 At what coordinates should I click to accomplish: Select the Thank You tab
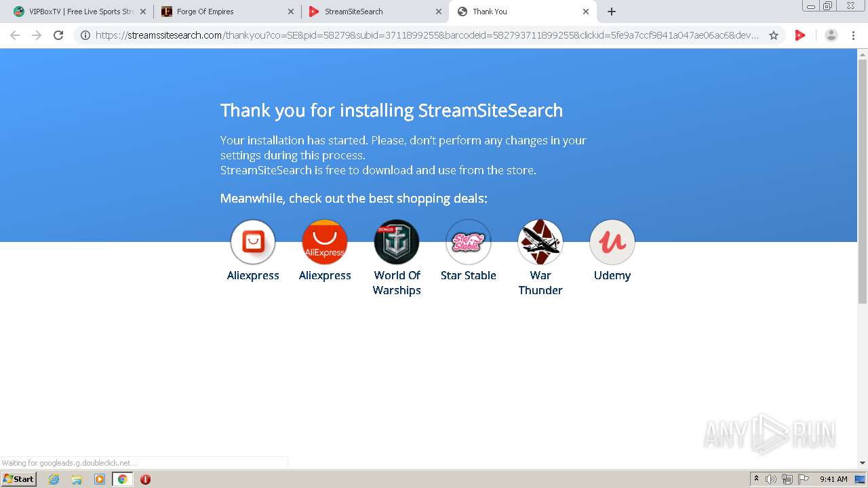(x=522, y=12)
